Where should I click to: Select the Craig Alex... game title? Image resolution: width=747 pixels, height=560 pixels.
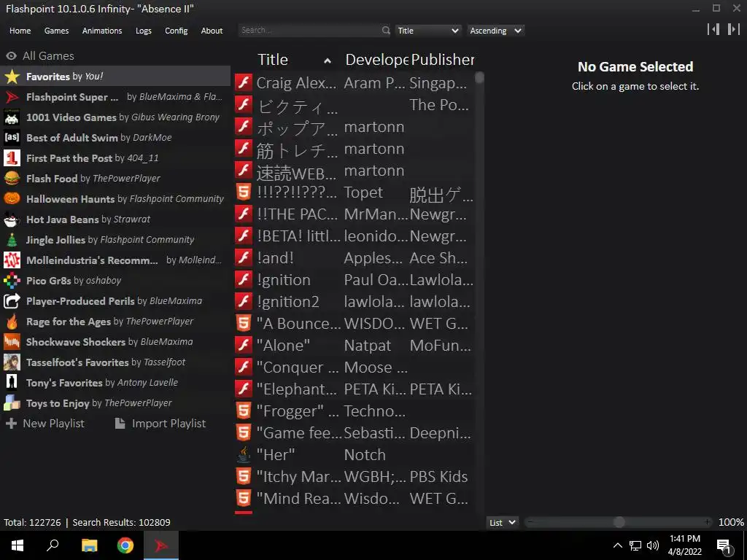[x=296, y=83]
